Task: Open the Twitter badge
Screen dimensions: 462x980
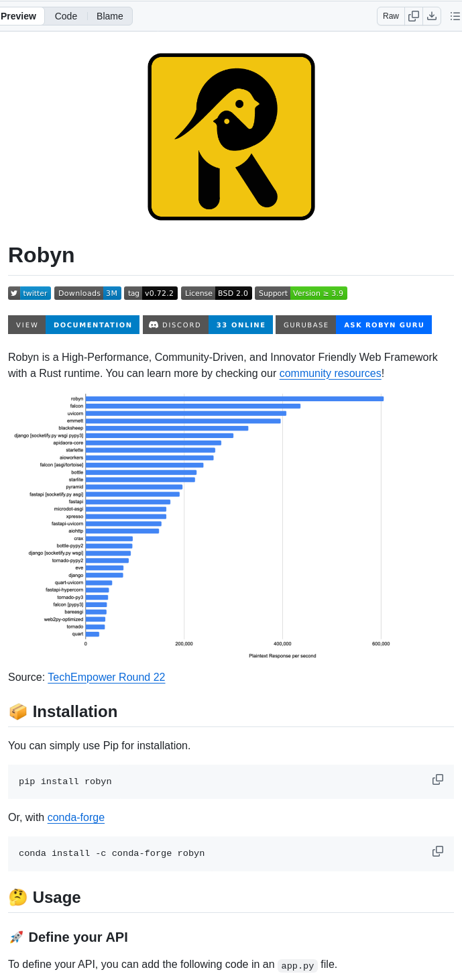Action: tap(30, 293)
